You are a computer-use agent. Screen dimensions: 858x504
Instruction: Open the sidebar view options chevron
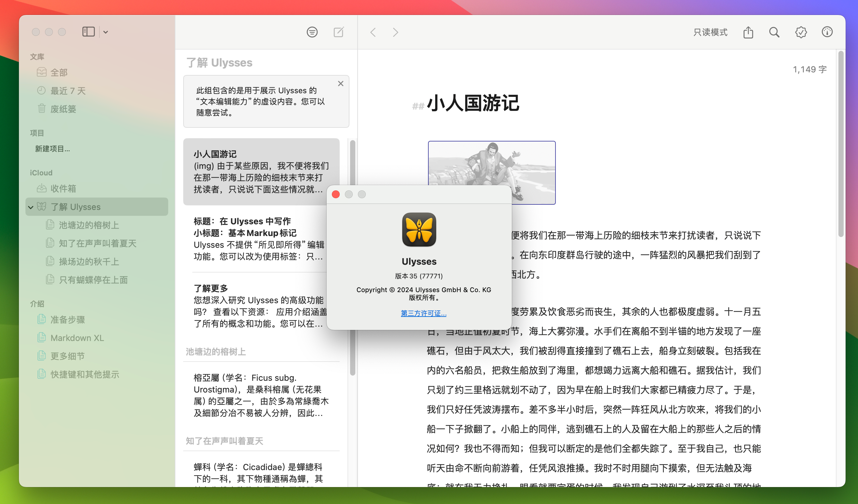tap(106, 32)
